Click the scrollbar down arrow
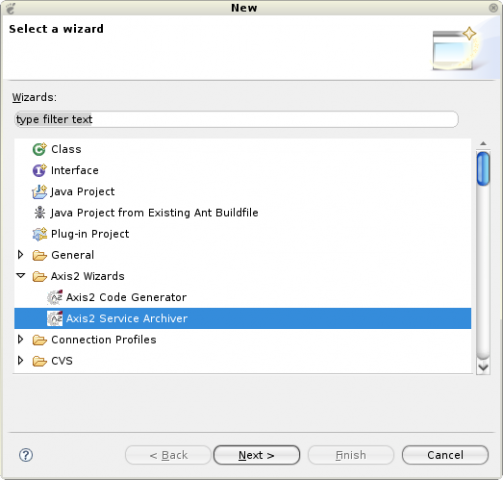This screenshot has width=503, height=480. tap(483, 368)
